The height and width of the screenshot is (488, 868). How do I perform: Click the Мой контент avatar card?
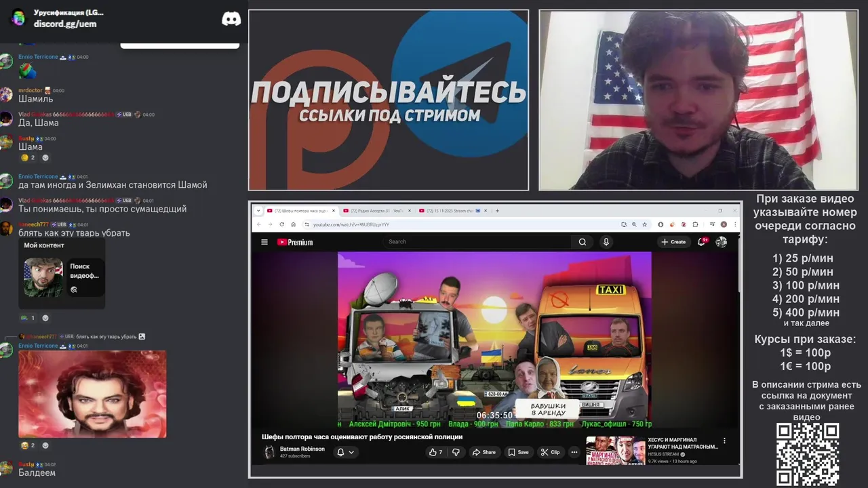(x=43, y=277)
